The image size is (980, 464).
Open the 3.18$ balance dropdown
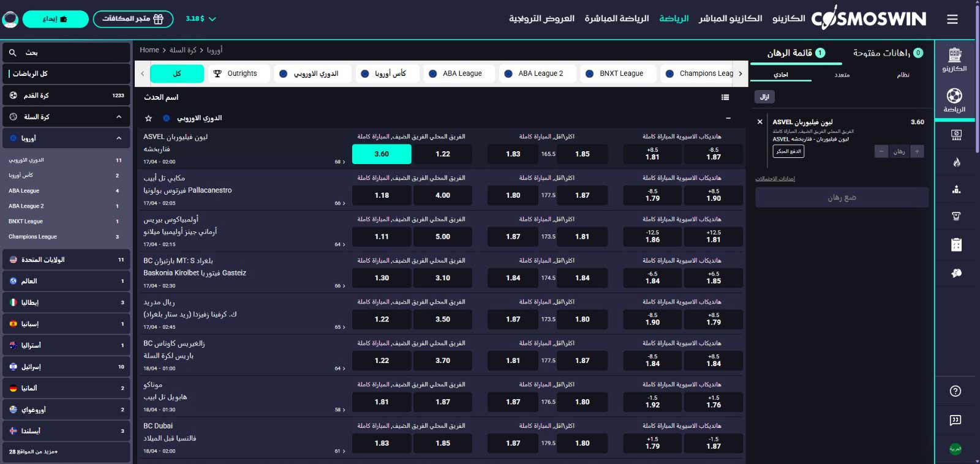pos(201,19)
